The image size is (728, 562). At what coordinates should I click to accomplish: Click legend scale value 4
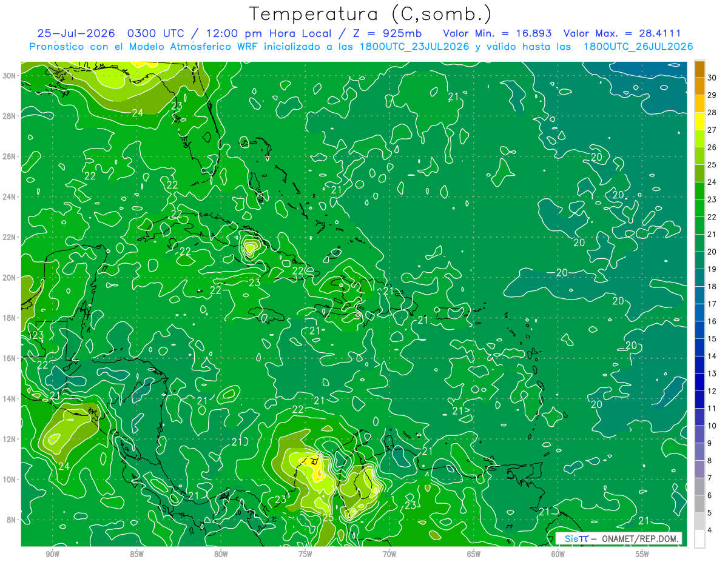709,530
